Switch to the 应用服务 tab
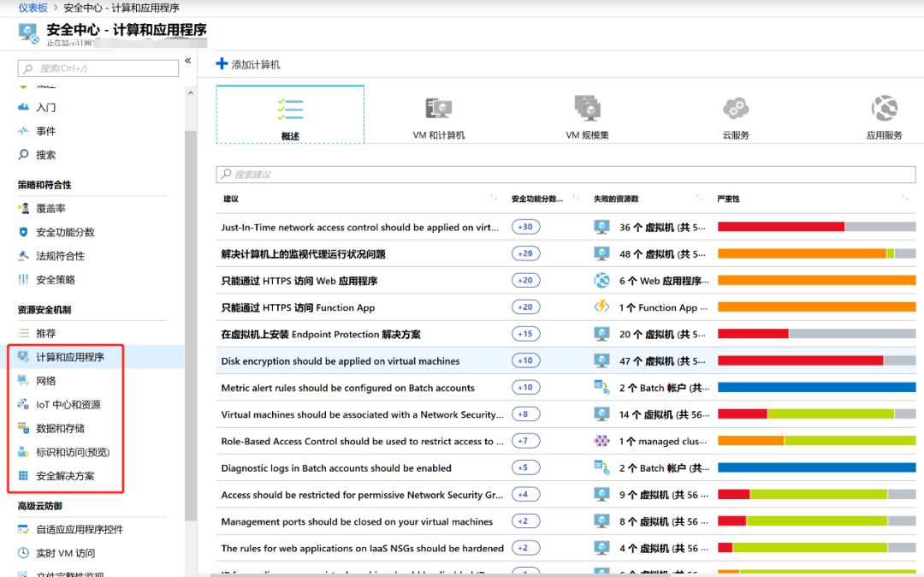Image resolution: width=924 pixels, height=577 pixels. pos(884,118)
